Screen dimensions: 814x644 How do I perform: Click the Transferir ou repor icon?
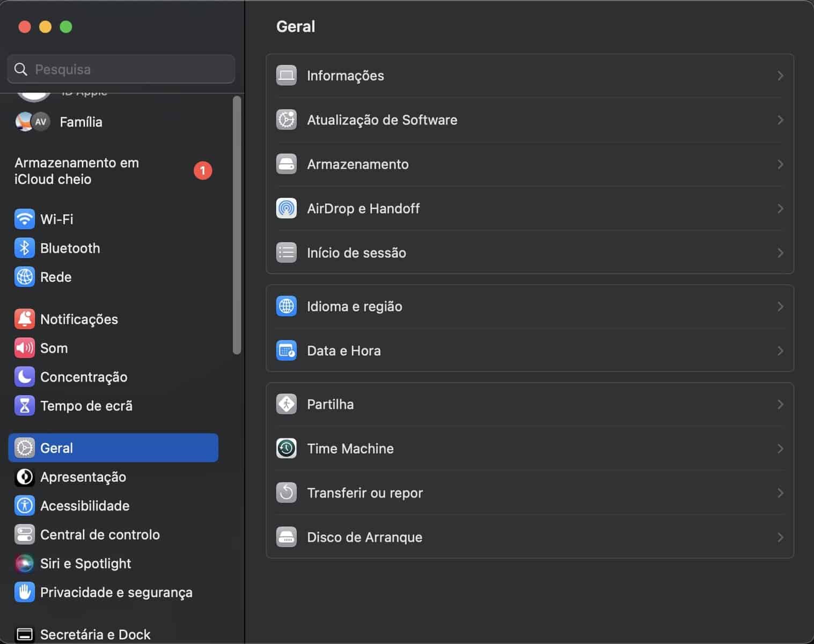(x=287, y=493)
